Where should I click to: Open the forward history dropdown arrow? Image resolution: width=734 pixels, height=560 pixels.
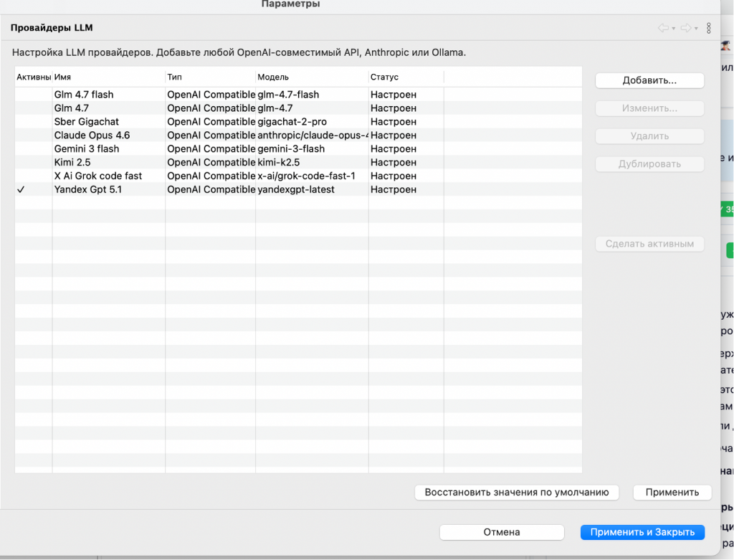point(696,29)
